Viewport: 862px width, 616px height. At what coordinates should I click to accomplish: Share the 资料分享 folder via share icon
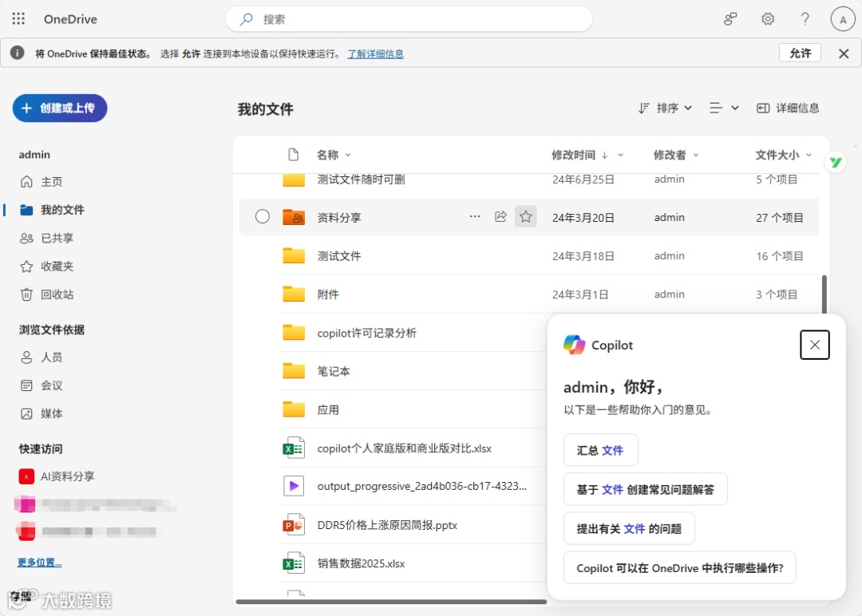pos(500,216)
